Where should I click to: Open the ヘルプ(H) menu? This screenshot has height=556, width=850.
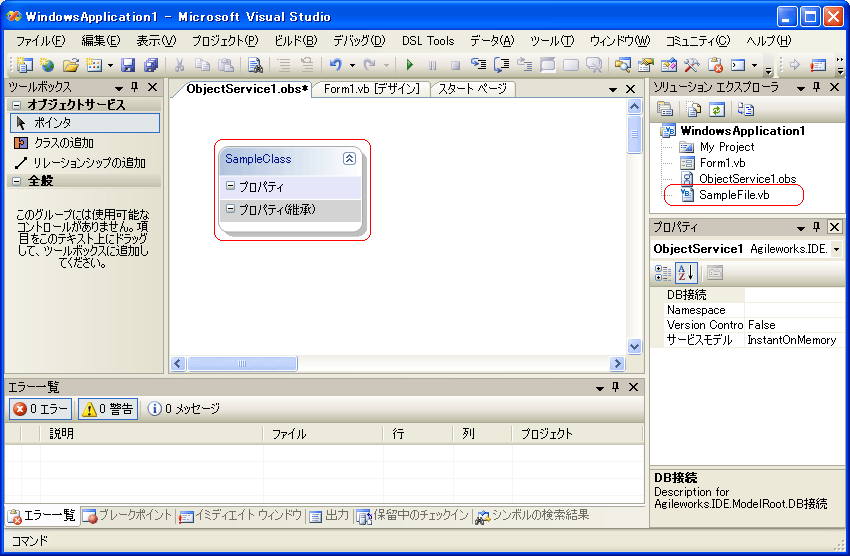pos(769,41)
